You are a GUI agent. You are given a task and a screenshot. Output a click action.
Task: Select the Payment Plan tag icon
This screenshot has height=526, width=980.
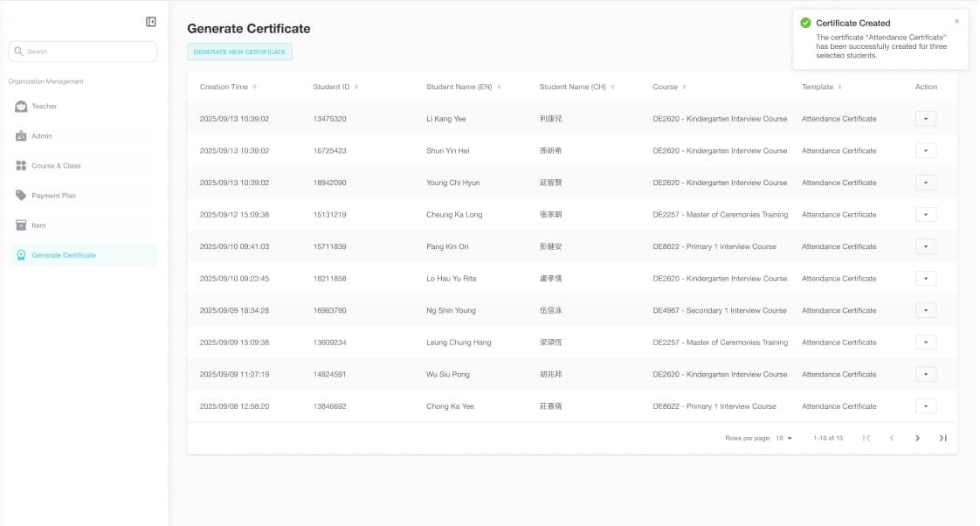[20, 195]
